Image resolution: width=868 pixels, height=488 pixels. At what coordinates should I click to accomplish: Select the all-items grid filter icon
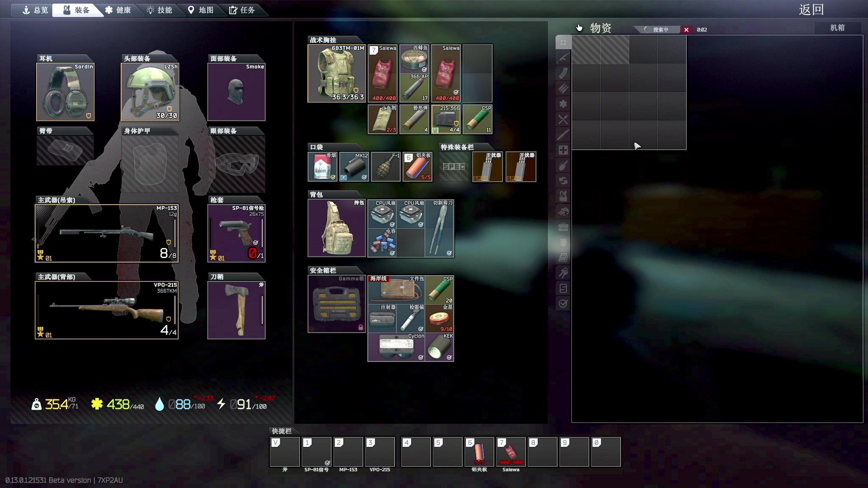pyautogui.click(x=563, y=42)
